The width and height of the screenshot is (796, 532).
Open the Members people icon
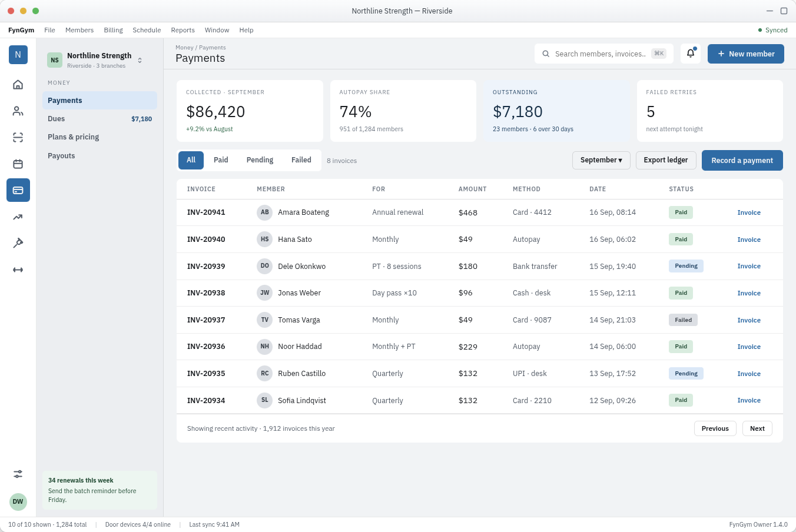pyautogui.click(x=18, y=111)
